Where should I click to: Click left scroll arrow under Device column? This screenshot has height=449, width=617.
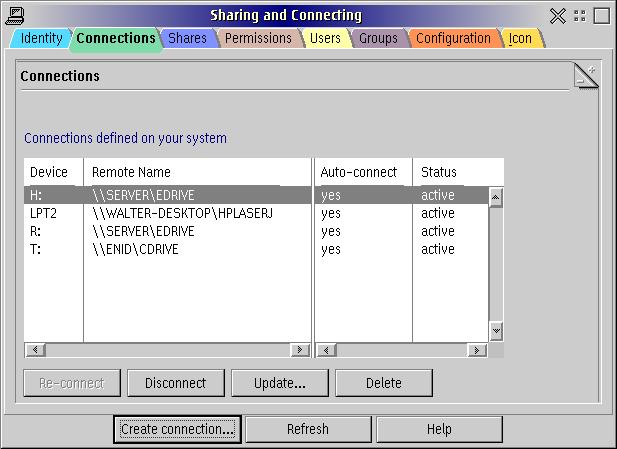click(x=34, y=350)
